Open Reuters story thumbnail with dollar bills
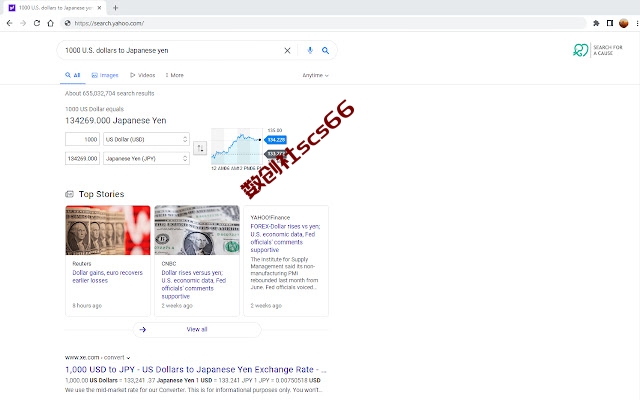This screenshot has height=400, width=640. [x=108, y=231]
